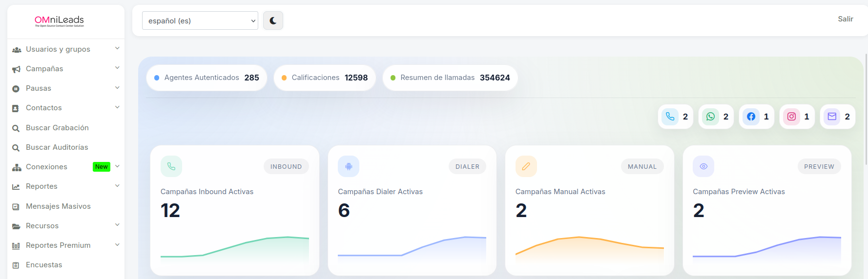Click the Campañas megaphone icon
The width and height of the screenshot is (868, 279).
pyautogui.click(x=16, y=69)
